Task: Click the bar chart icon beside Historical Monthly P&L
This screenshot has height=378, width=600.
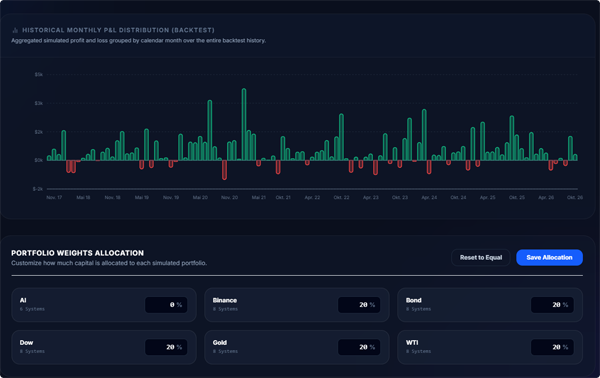Action: [x=15, y=30]
